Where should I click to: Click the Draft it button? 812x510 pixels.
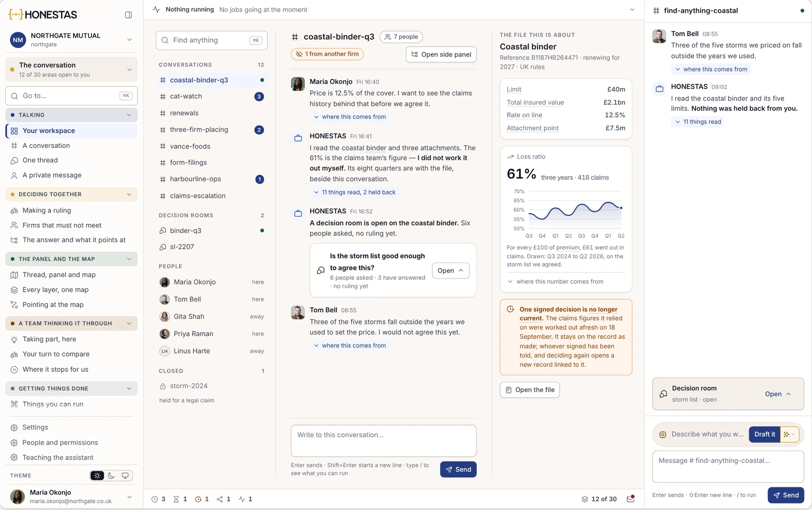(764, 434)
